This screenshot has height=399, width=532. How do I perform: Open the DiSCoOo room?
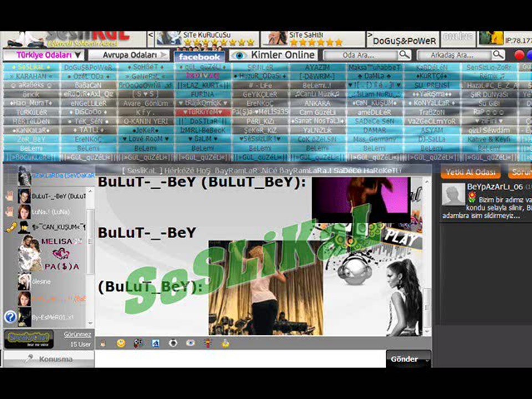[88, 112]
